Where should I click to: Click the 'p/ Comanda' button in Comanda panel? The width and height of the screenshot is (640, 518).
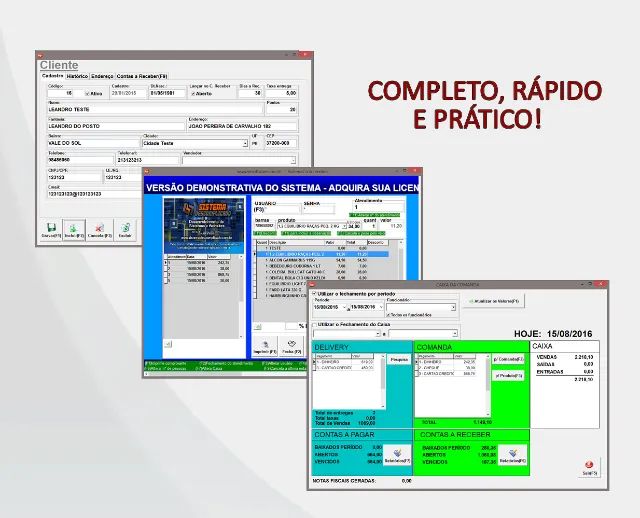tap(508, 359)
